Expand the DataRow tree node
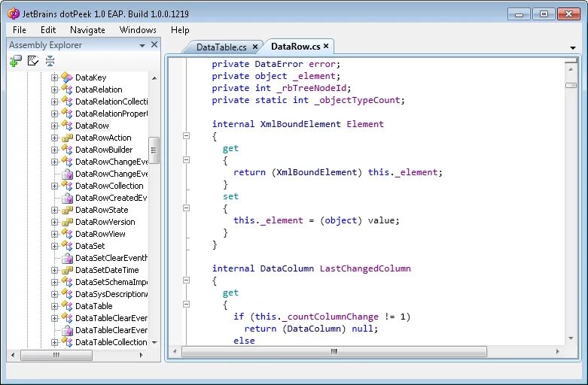The width and height of the screenshot is (588, 385). pos(55,126)
